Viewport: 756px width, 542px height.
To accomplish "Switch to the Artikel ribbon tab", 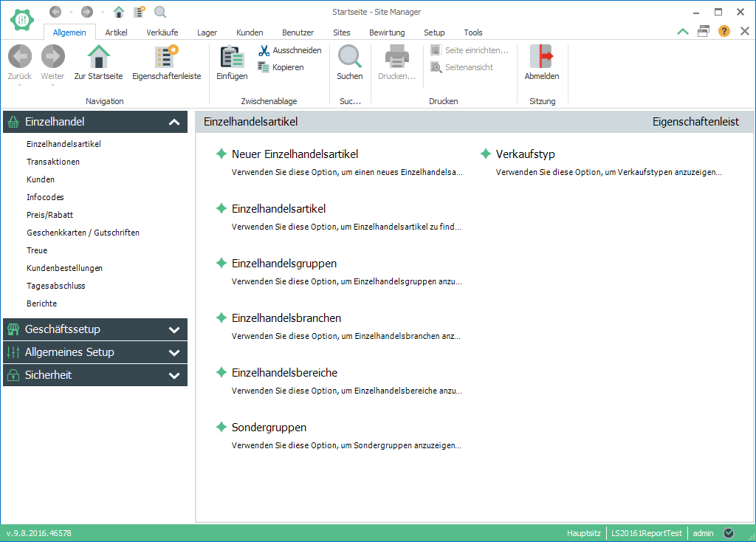I will (116, 32).
